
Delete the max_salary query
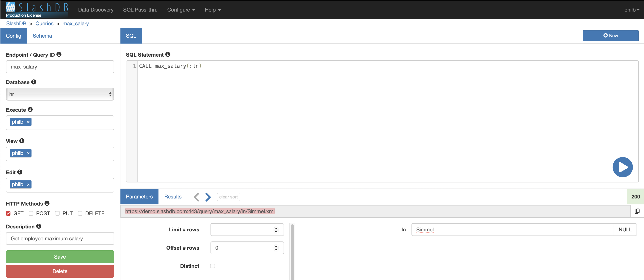pyautogui.click(x=60, y=271)
